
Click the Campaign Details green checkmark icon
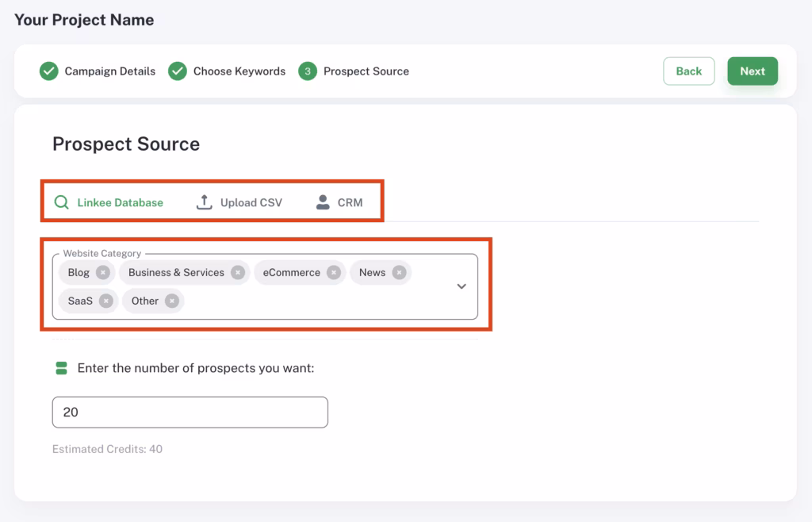click(49, 71)
